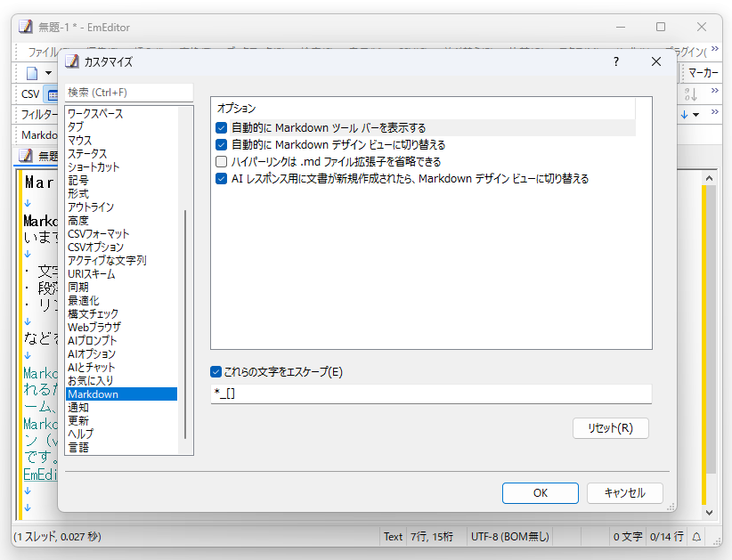Confirm settings with the OK button
This screenshot has height=560, width=732.
[540, 492]
